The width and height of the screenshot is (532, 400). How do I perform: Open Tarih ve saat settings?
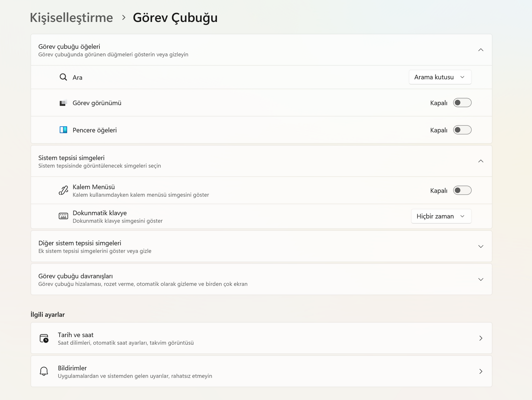(x=261, y=338)
